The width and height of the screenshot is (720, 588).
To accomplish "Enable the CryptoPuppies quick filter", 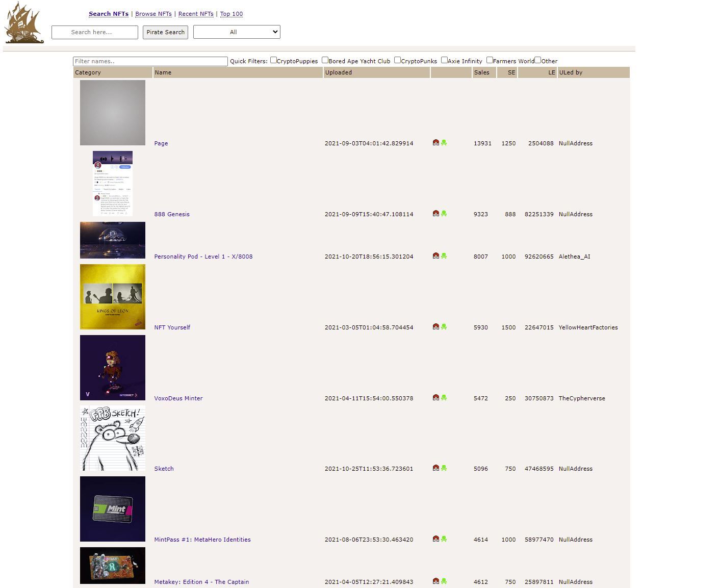I will pos(273,60).
